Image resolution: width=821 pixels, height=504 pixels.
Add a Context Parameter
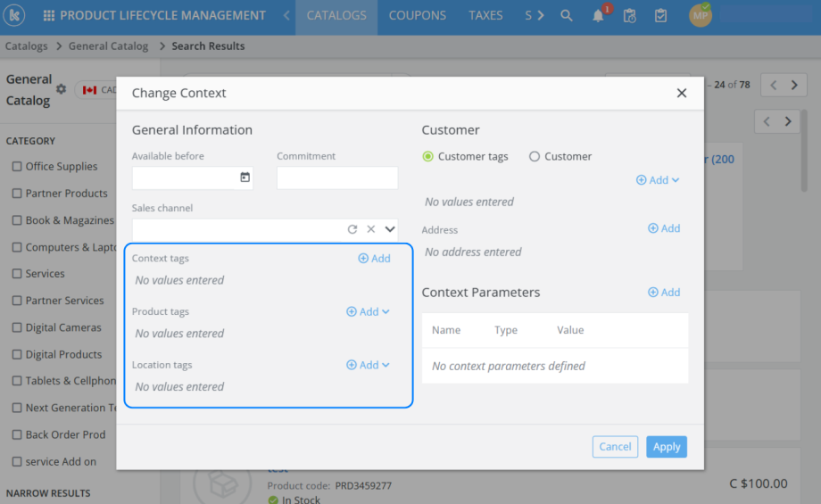pos(664,293)
